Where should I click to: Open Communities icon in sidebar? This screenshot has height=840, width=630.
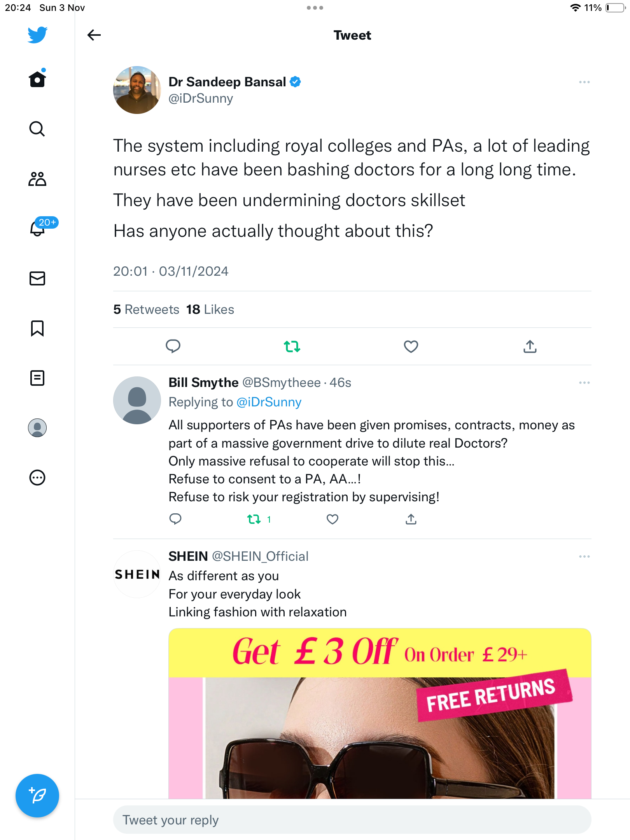pyautogui.click(x=37, y=179)
